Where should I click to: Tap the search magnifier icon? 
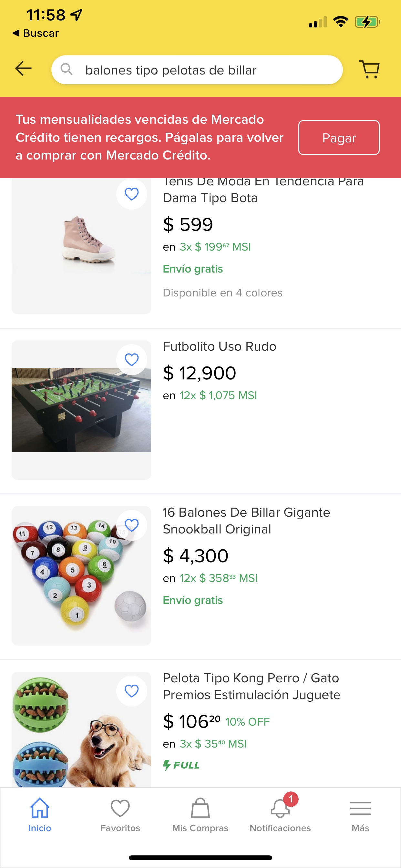pyautogui.click(x=67, y=69)
